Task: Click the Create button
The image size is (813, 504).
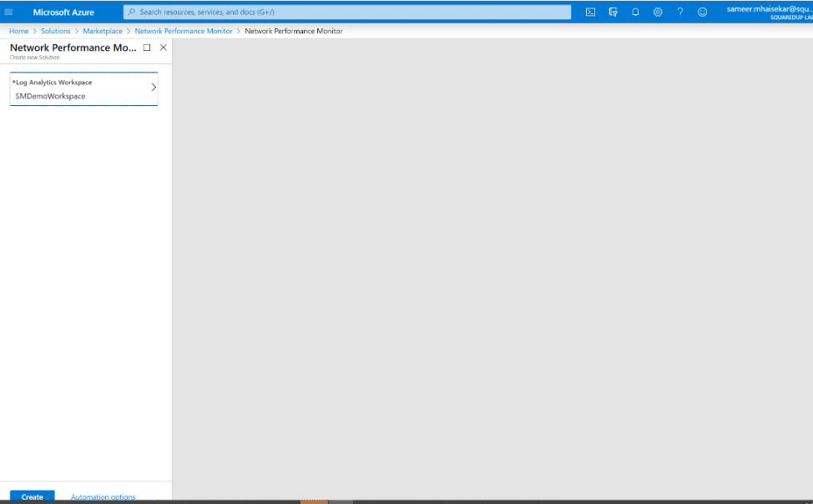Action: click(x=33, y=496)
